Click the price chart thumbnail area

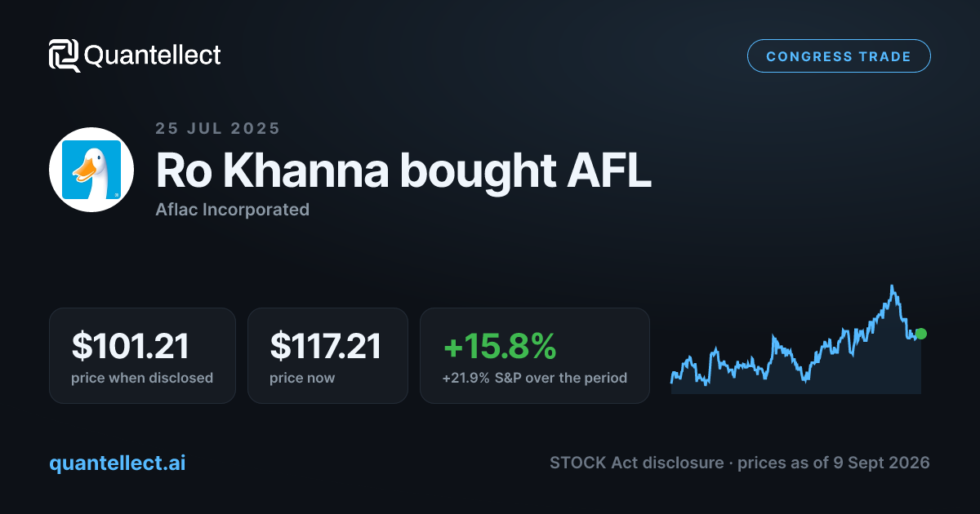(796, 339)
